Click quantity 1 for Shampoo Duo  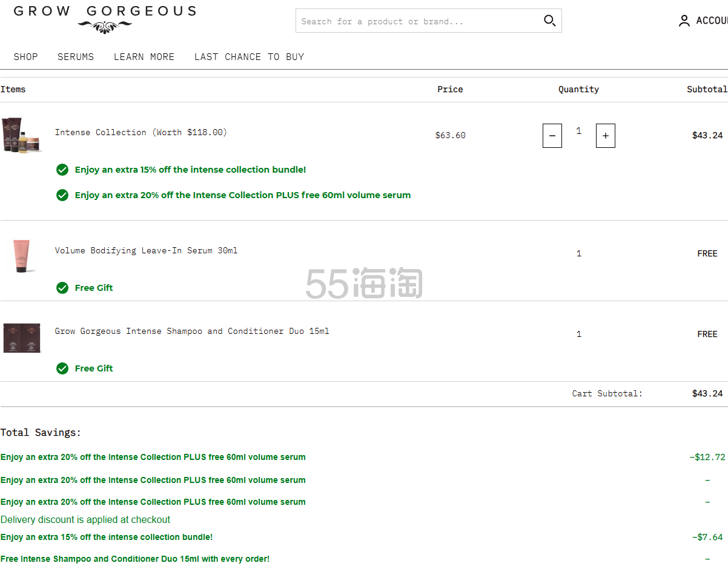pyautogui.click(x=578, y=334)
